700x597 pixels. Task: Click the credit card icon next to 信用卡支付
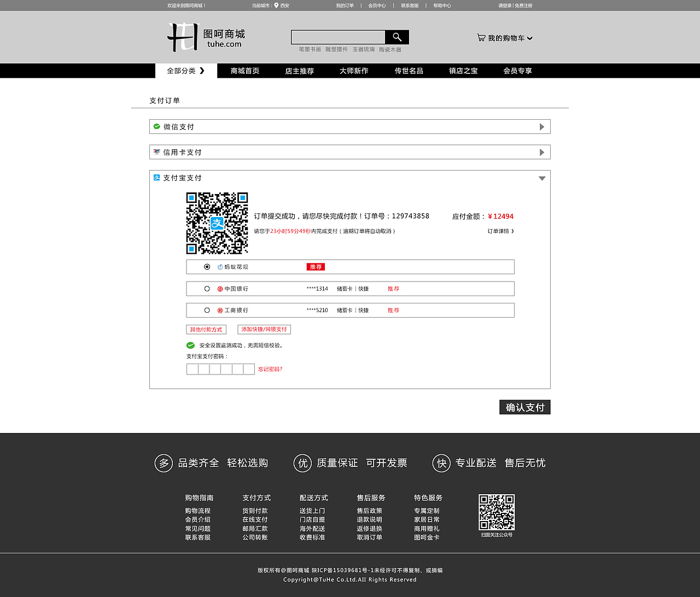[156, 152]
